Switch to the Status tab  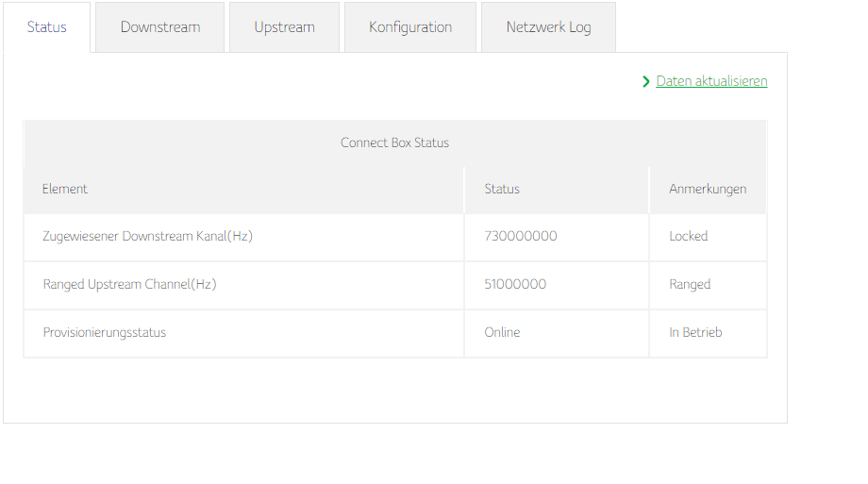47,27
